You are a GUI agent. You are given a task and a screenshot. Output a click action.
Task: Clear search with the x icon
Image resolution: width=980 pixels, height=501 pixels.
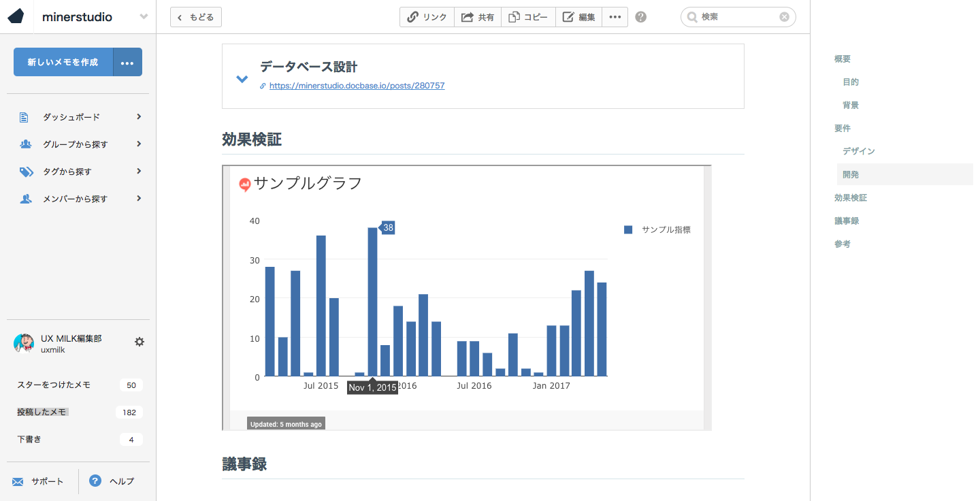784,17
